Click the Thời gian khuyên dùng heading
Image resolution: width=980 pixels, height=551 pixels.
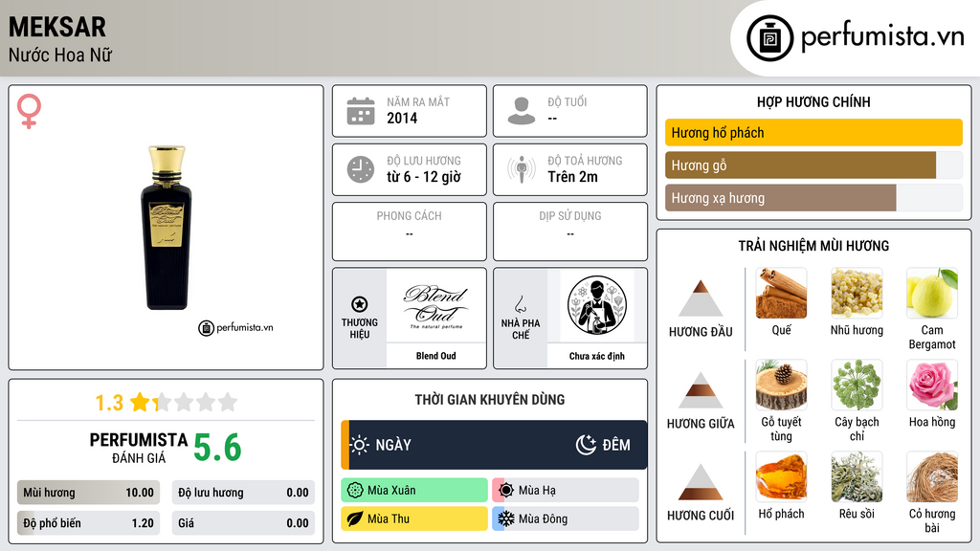(x=490, y=399)
